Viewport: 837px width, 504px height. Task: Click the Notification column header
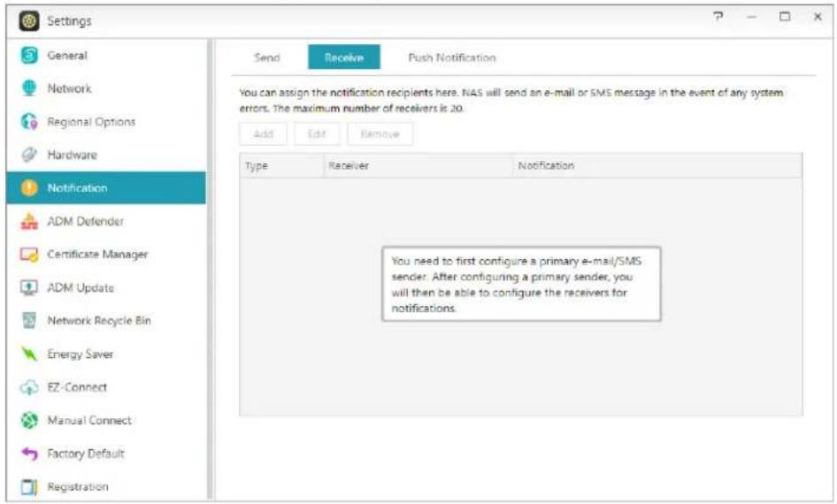(x=657, y=166)
